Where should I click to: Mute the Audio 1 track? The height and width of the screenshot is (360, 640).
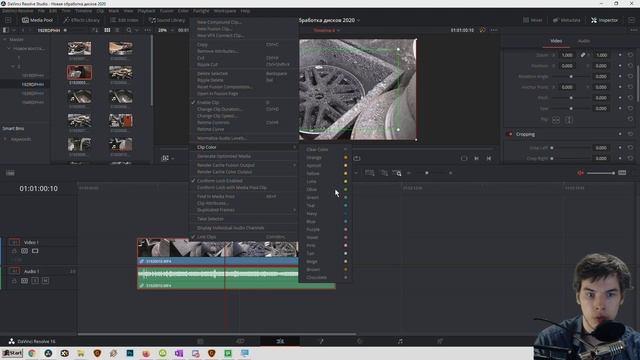point(45,281)
